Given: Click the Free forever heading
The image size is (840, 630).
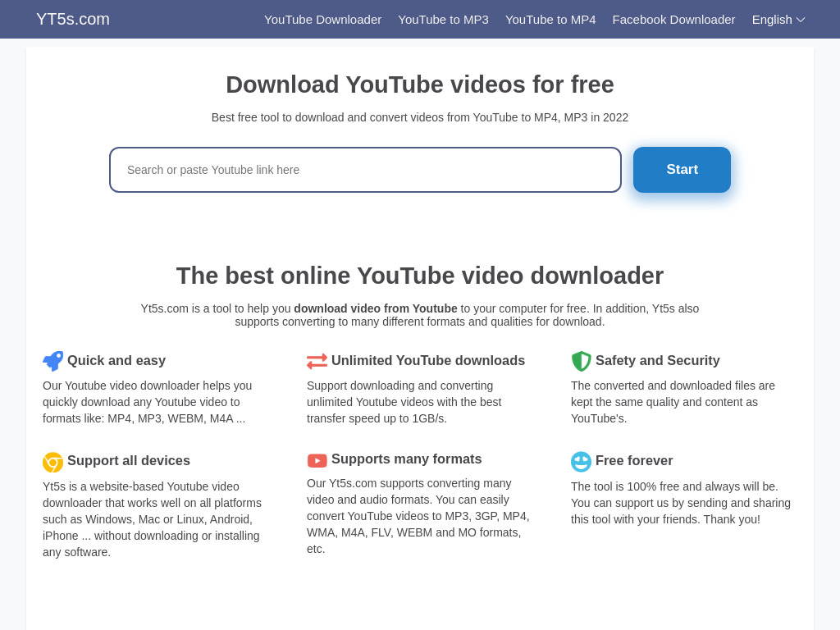Looking at the screenshot, I should point(634,461).
